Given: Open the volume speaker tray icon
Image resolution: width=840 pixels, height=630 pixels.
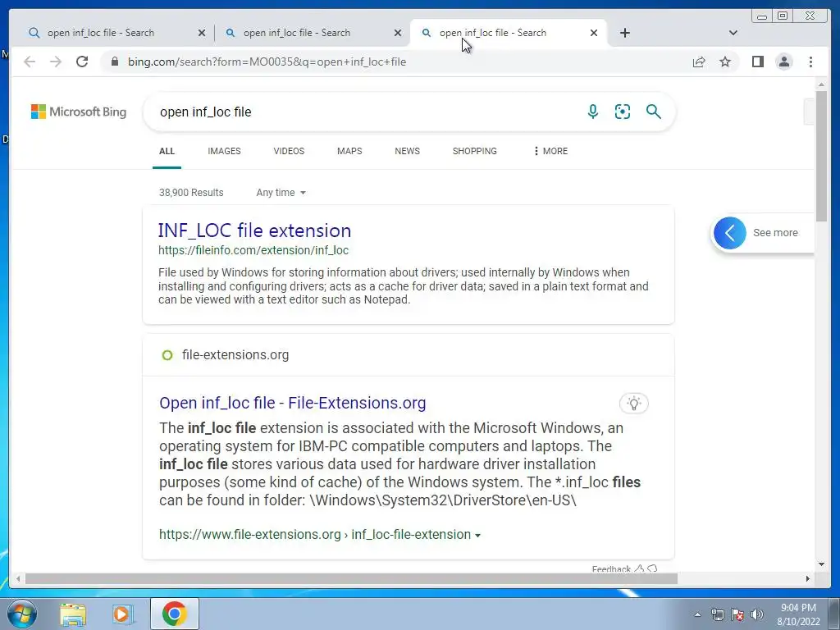Looking at the screenshot, I should (757, 614).
